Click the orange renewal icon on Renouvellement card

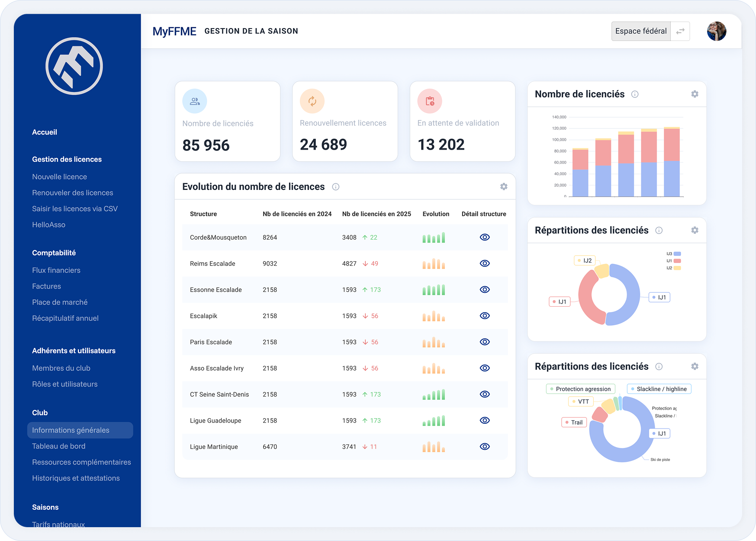tap(312, 101)
